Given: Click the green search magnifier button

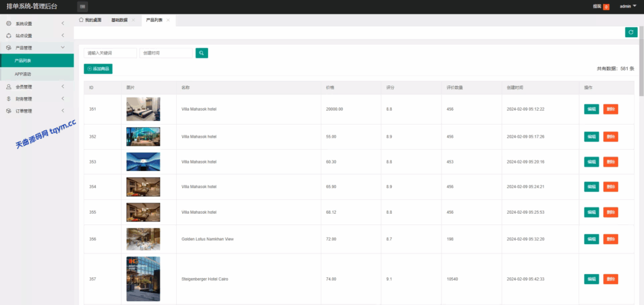Looking at the screenshot, I should click(202, 53).
